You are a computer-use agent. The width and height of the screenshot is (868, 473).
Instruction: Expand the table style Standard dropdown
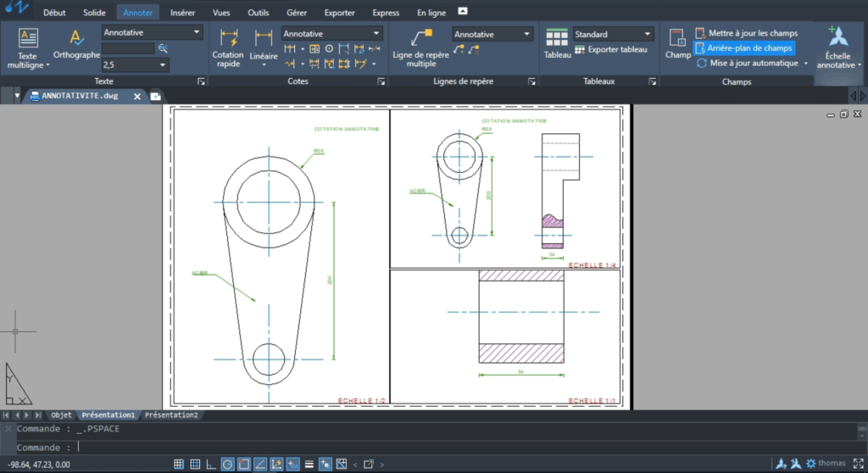[x=648, y=34]
